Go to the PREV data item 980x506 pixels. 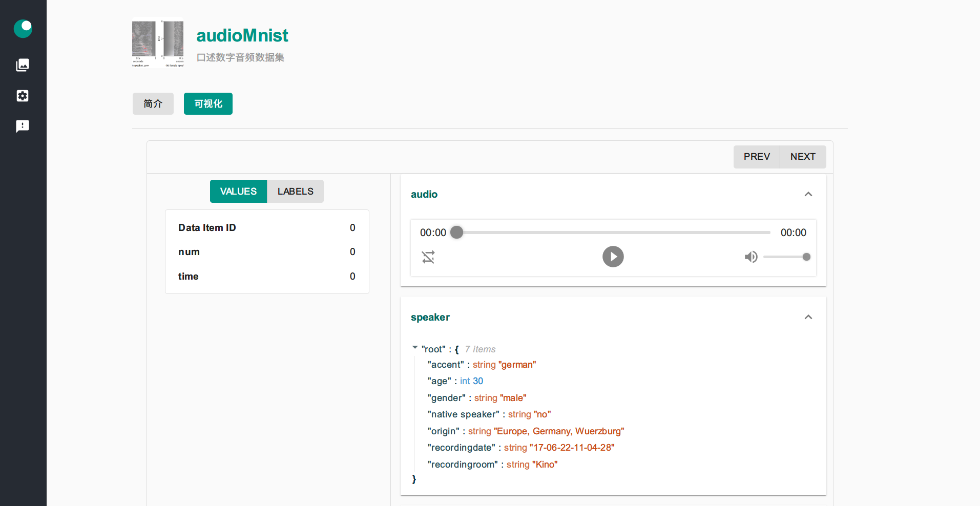pos(757,157)
